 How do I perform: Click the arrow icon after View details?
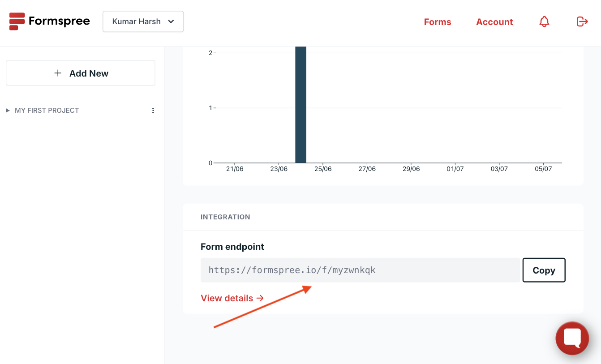260,298
